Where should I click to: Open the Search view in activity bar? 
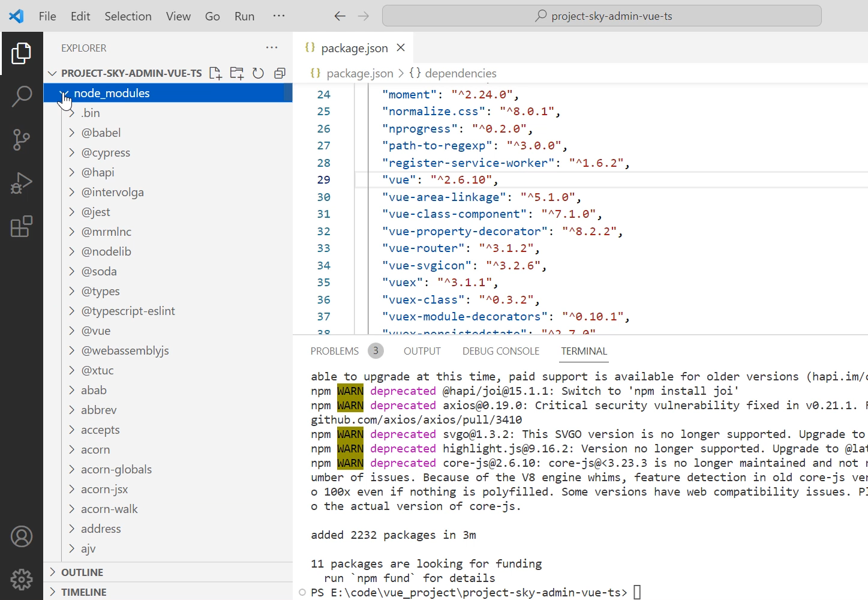pos(22,96)
